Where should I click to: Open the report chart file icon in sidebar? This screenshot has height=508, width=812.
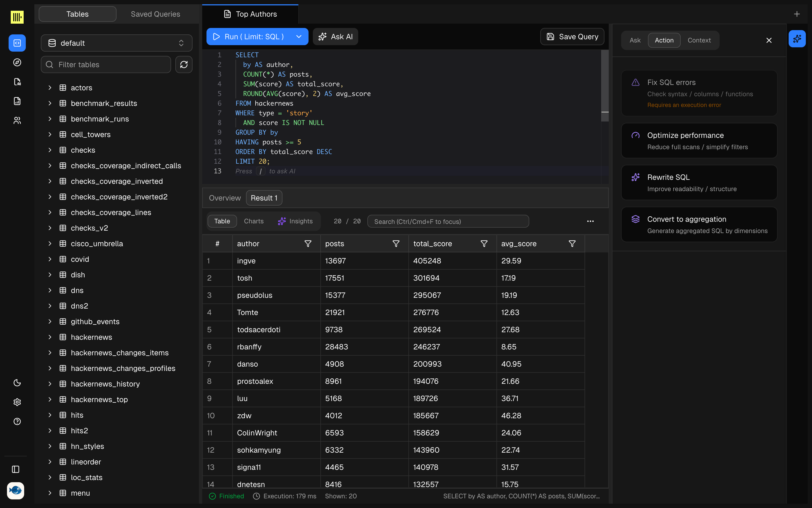click(17, 101)
